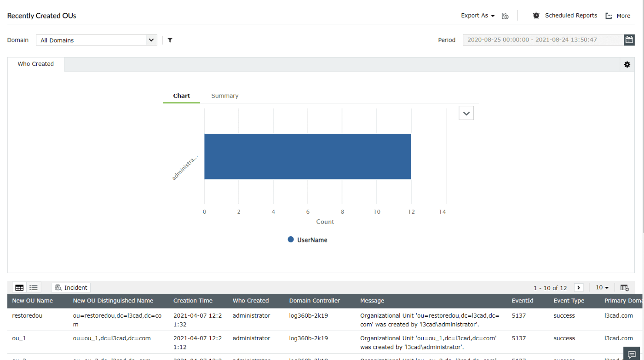
Task: Expand the Export As dropdown
Action: click(x=477, y=15)
